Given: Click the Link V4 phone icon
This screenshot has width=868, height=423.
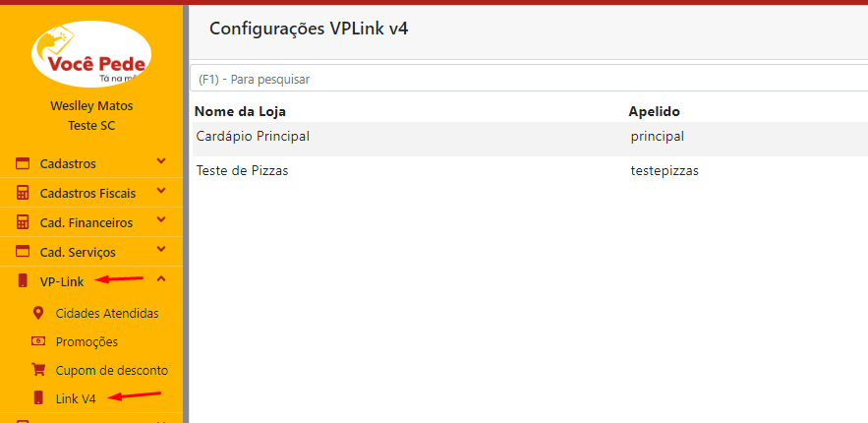Looking at the screenshot, I should 38,398.
